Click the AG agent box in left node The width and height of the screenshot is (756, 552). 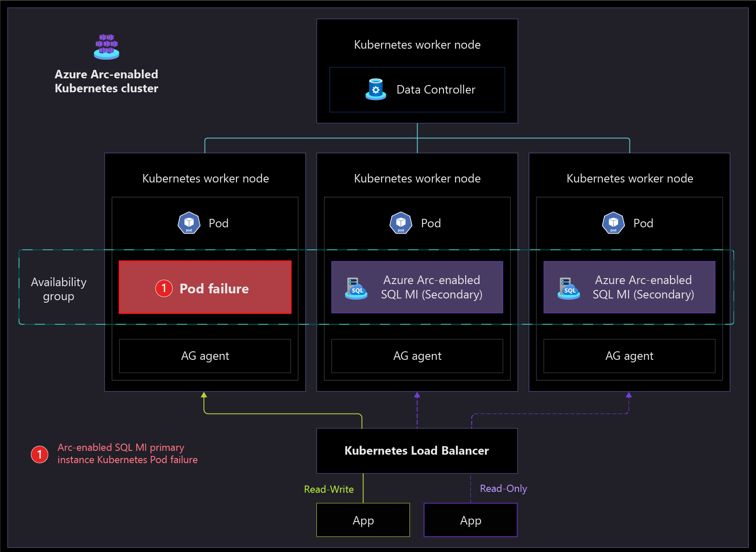point(205,356)
